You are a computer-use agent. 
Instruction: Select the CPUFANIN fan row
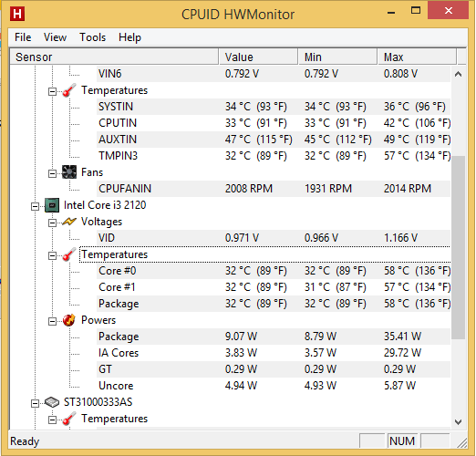point(274,189)
